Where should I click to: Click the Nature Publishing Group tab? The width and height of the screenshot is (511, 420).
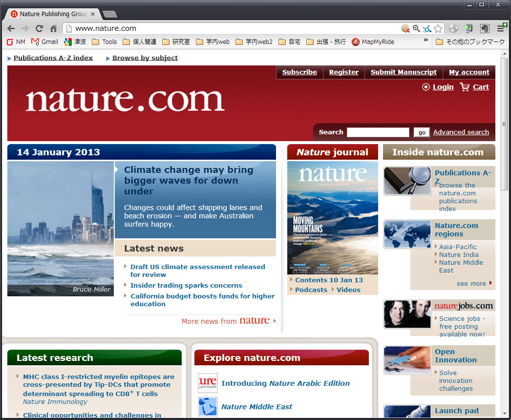click(x=53, y=14)
